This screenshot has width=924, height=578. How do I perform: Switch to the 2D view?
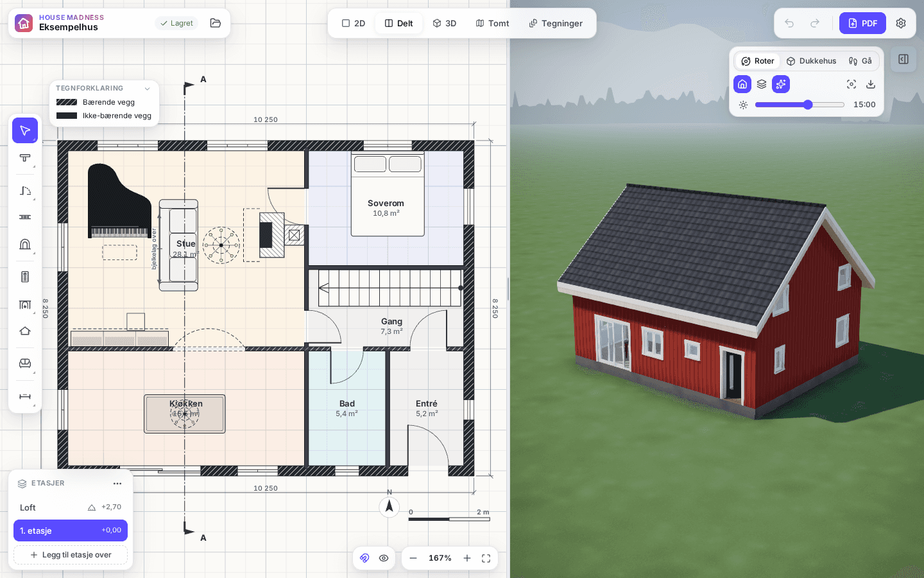click(x=354, y=23)
